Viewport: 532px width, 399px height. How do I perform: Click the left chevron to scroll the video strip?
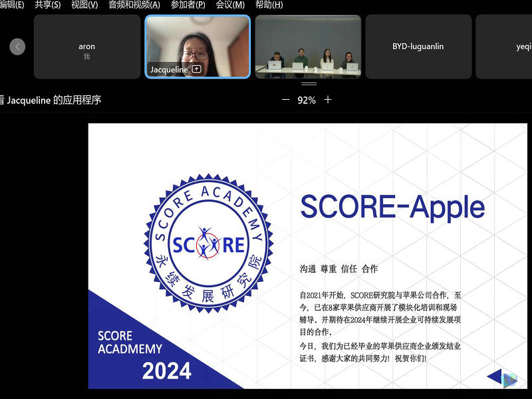coord(17,47)
